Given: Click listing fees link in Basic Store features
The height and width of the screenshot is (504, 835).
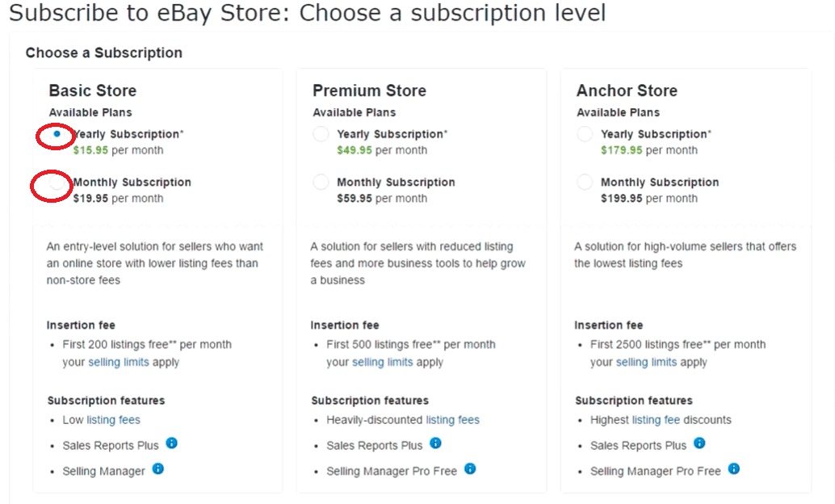Looking at the screenshot, I should pos(113,420).
